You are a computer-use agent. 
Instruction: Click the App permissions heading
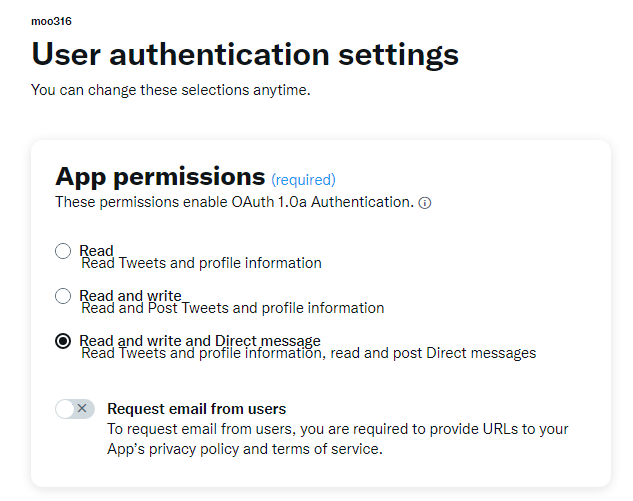(x=160, y=176)
